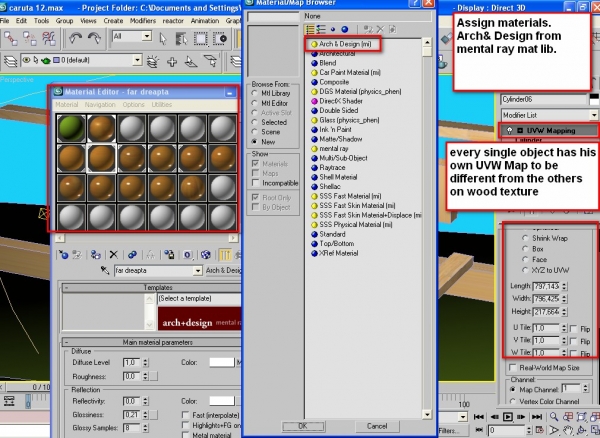Select the Bind to Space Warp tool

49,39
